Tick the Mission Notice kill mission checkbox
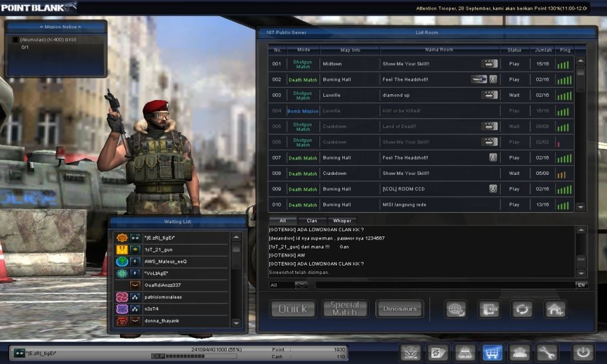The height and width of the screenshot is (364, 607). 15,40
